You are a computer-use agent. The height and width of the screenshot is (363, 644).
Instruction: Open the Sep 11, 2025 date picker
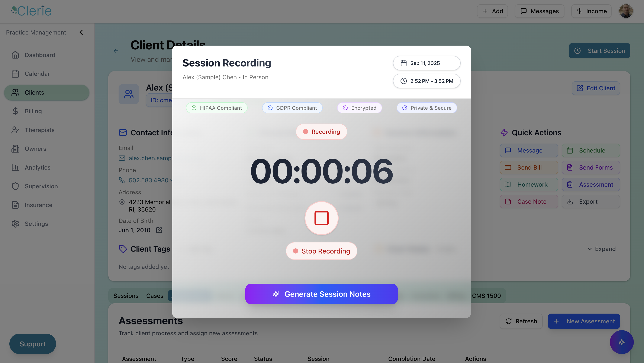[426, 63]
